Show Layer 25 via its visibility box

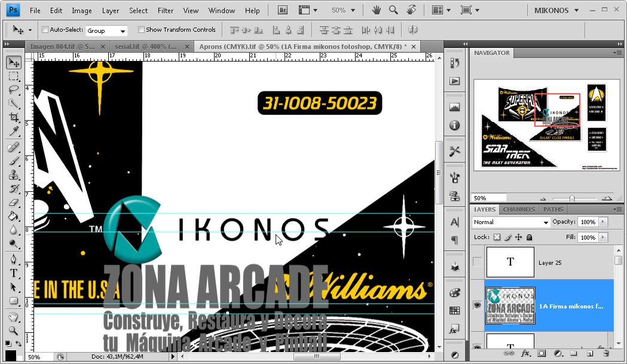click(477, 262)
